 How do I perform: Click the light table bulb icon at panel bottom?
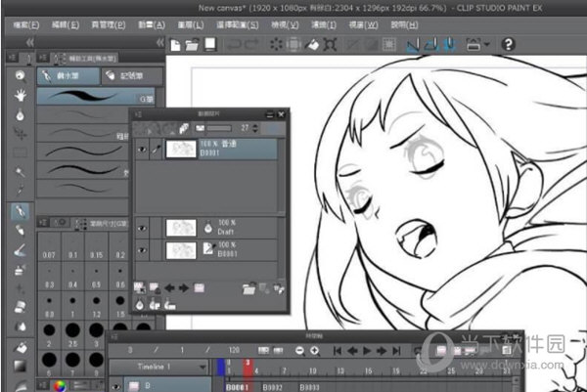coord(140,305)
